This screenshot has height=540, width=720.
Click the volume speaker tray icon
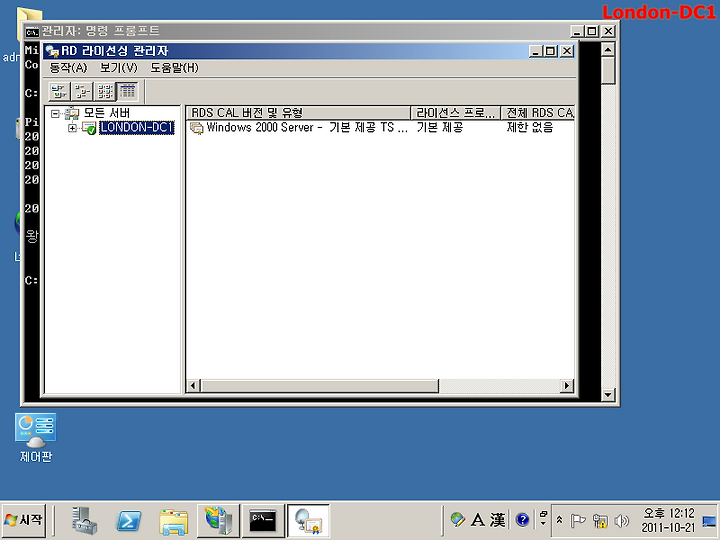coord(621,520)
